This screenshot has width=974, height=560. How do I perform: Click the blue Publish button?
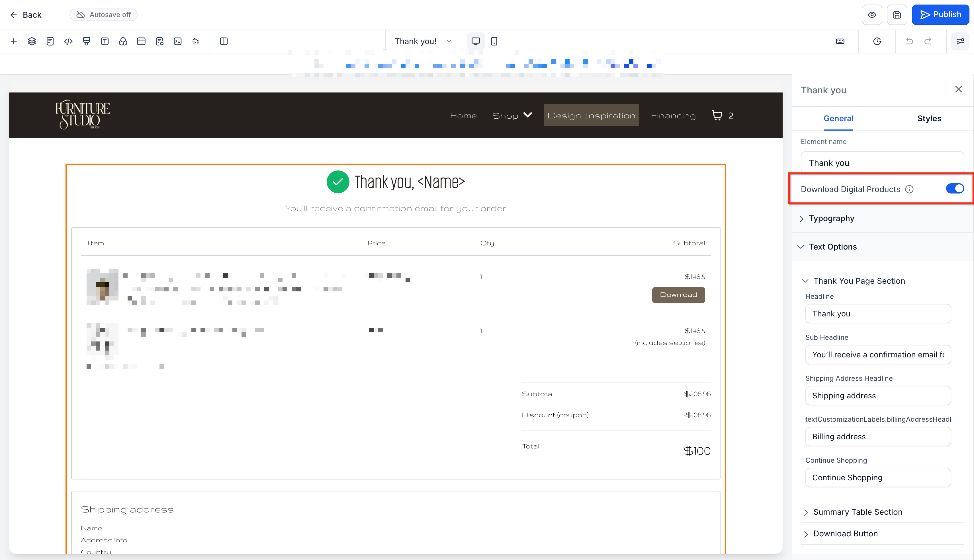(x=940, y=15)
